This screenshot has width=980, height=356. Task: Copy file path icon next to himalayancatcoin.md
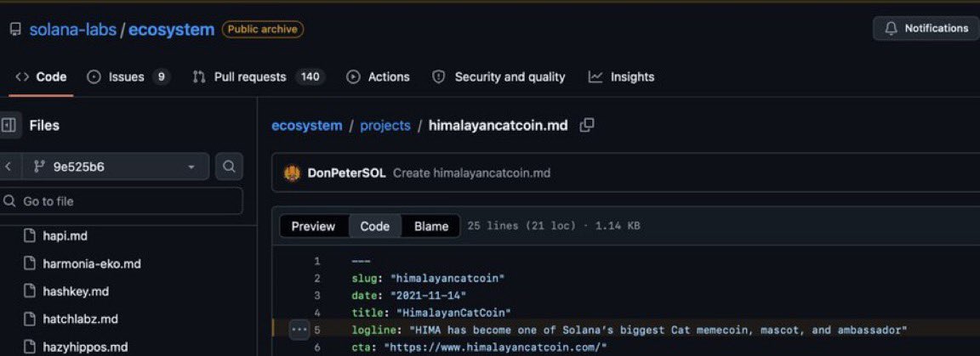coord(587,125)
